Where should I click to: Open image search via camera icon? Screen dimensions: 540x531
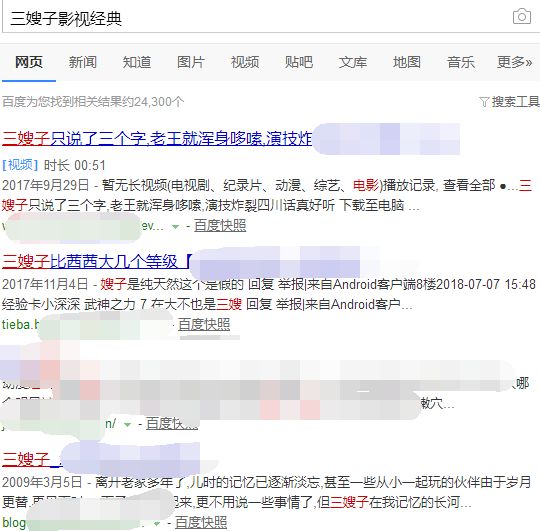(522, 16)
